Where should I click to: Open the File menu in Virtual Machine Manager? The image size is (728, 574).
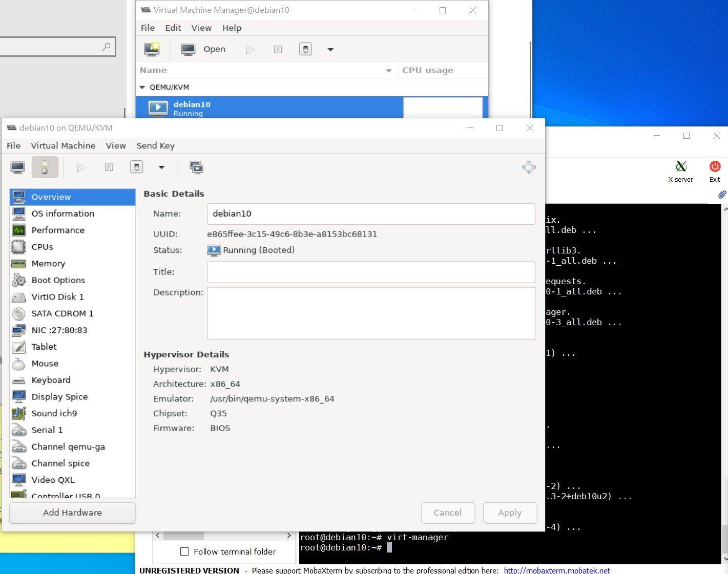click(x=148, y=28)
